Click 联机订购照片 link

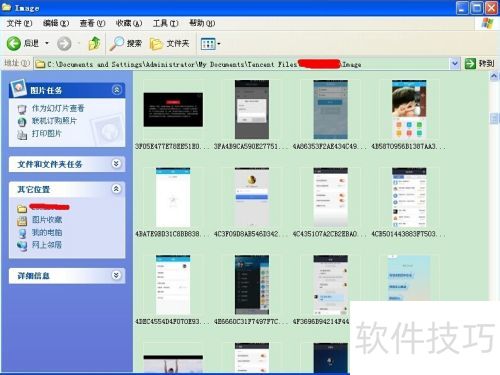click(54, 121)
